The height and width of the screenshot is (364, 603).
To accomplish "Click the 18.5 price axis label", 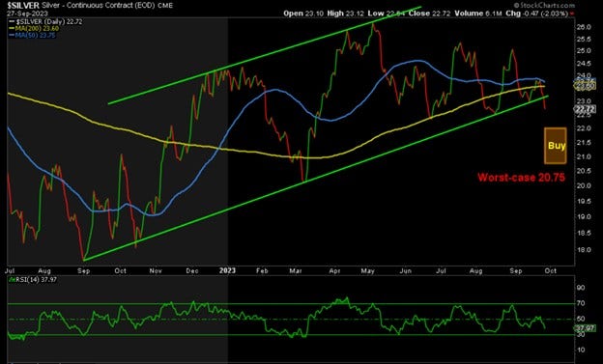I will (584, 233).
